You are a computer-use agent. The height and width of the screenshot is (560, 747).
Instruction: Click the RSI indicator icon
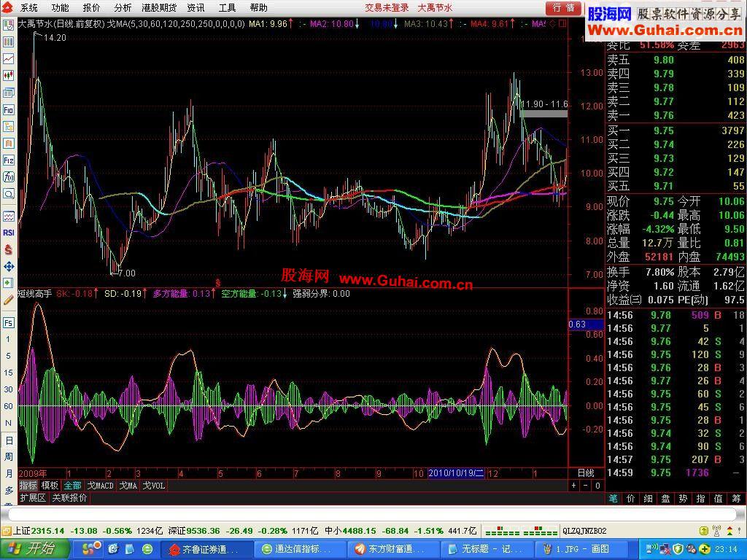8,233
